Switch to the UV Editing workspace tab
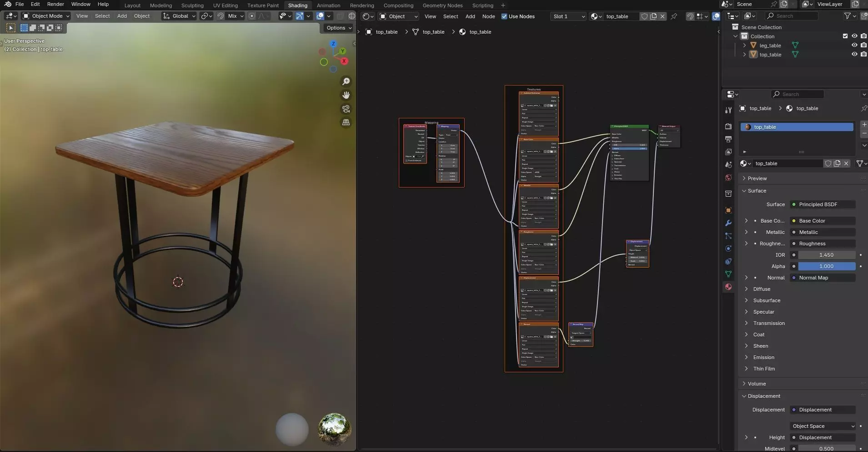 point(226,5)
